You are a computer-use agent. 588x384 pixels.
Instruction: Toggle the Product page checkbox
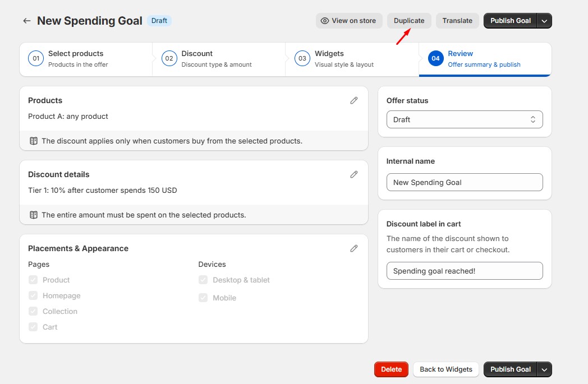tap(33, 280)
